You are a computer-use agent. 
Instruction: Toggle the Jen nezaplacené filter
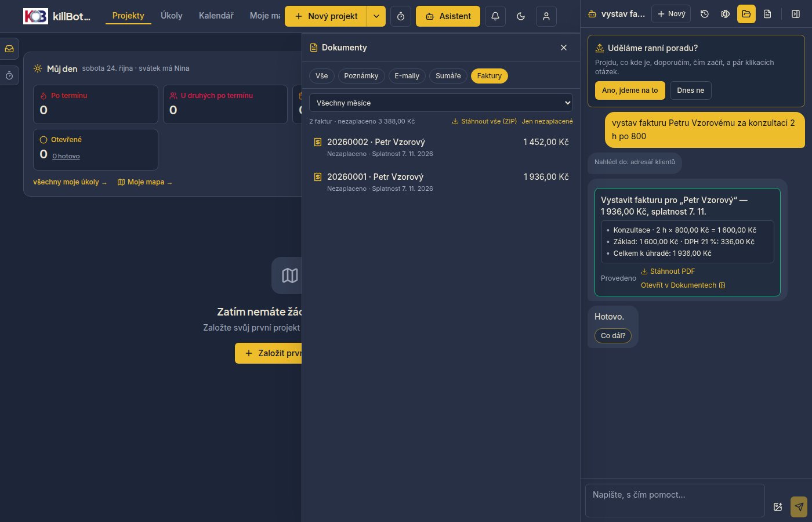coord(547,121)
